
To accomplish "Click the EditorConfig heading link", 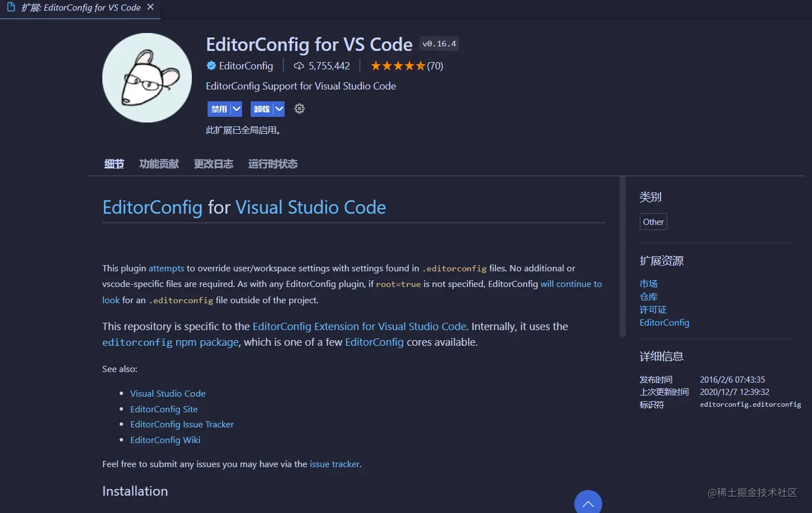I will 152,208.
